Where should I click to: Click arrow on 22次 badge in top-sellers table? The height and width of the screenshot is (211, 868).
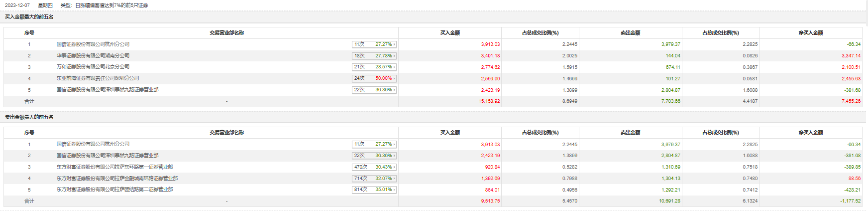(x=394, y=156)
